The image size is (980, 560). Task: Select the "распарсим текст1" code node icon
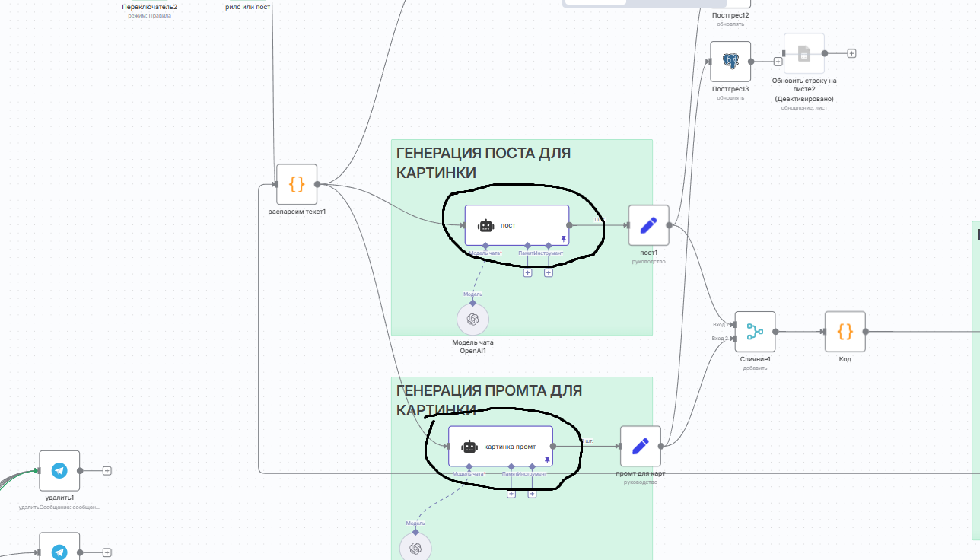297,184
